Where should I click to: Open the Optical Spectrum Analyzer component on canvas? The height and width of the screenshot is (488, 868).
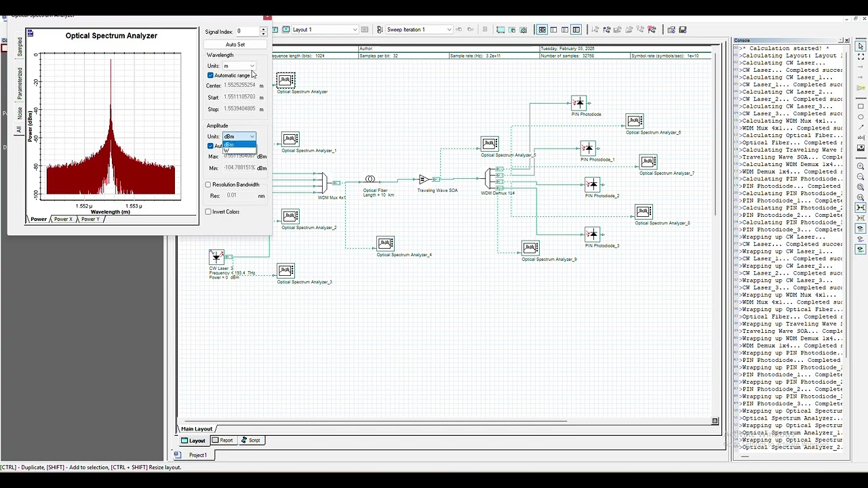coord(285,81)
